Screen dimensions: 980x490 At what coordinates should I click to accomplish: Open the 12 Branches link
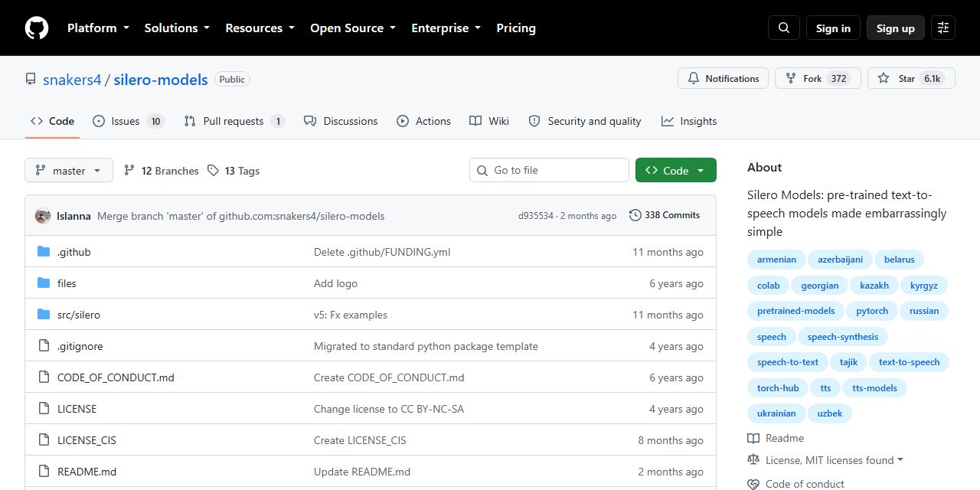tap(162, 171)
